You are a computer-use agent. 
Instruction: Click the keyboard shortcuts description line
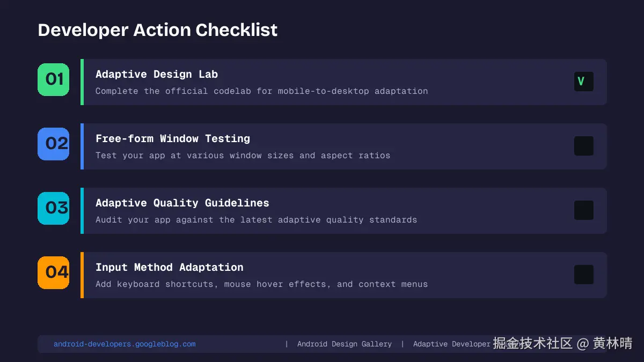pos(261,284)
